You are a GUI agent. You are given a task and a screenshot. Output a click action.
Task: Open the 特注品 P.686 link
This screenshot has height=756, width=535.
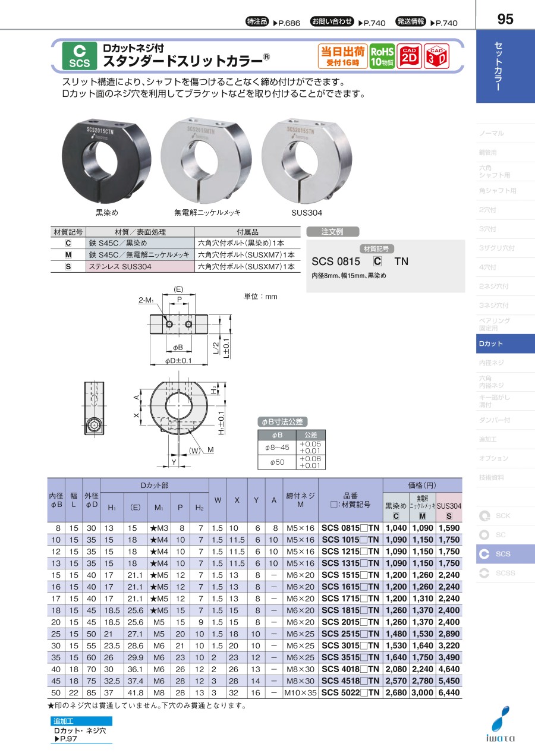pyautogui.click(x=273, y=23)
